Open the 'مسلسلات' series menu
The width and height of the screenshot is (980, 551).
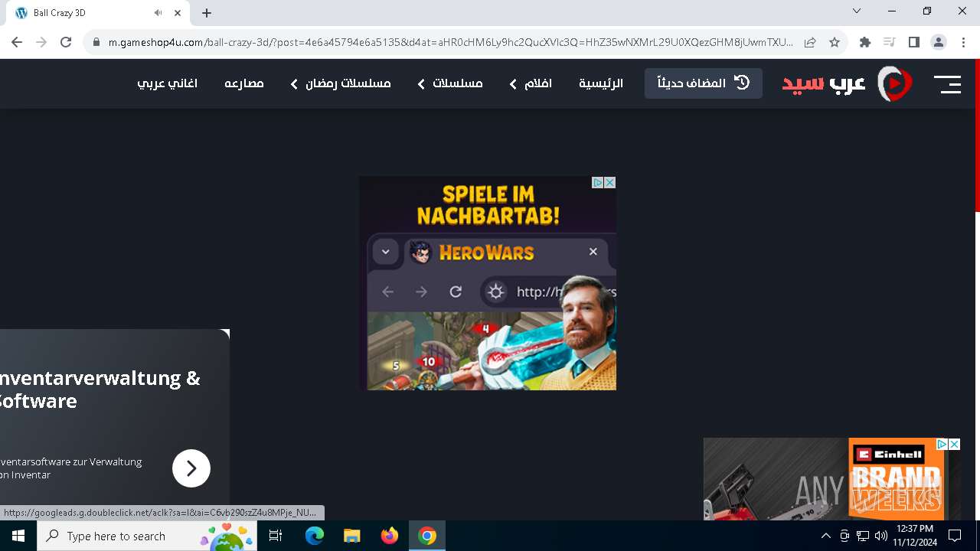(458, 83)
